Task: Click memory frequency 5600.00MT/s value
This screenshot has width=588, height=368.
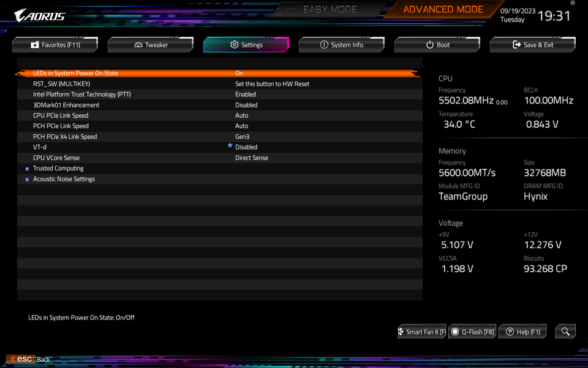Action: coord(467,173)
